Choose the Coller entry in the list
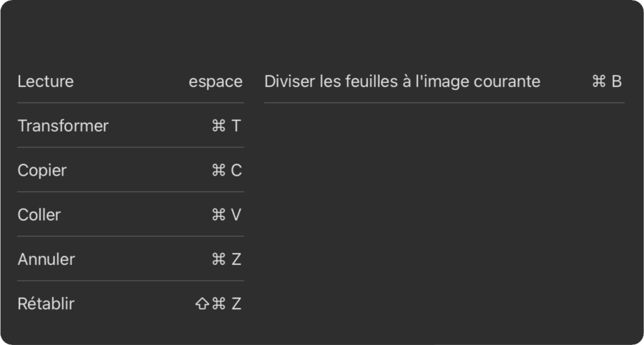644x345 pixels. click(x=131, y=214)
